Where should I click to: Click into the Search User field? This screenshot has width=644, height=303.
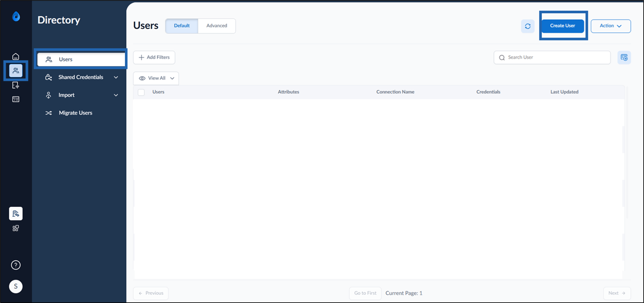pos(552,57)
